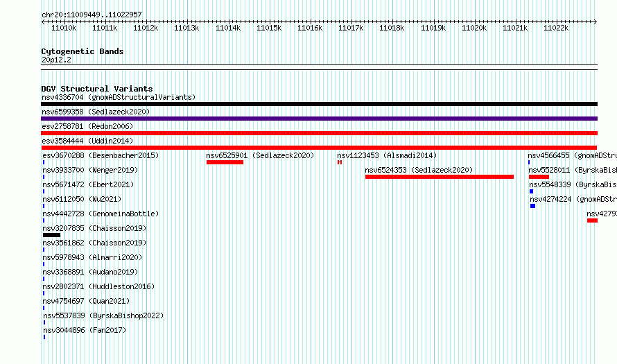Viewport: 617px width, 364px height.
Task: Open nsv4442728 GenomeinaBottle label
Action: coord(101,214)
